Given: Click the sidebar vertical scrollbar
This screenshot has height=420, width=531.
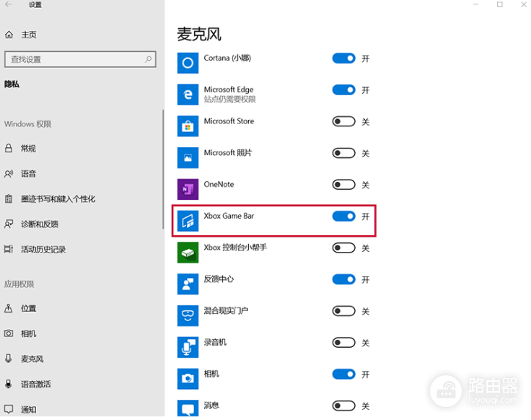Looking at the screenshot, I should (x=163, y=170).
